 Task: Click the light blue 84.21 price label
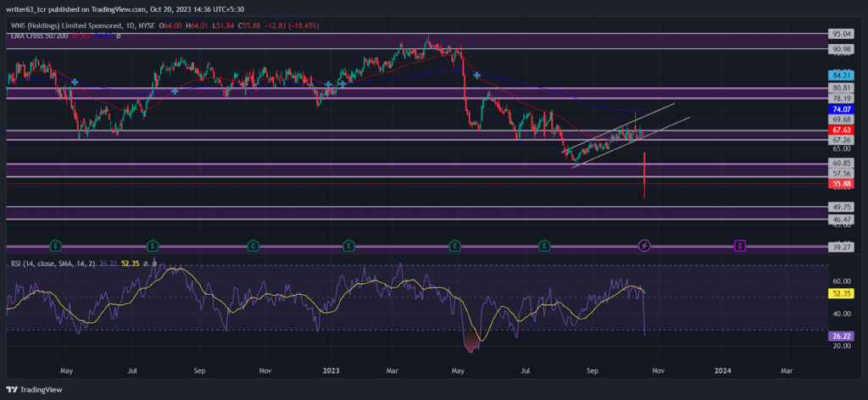click(x=840, y=75)
